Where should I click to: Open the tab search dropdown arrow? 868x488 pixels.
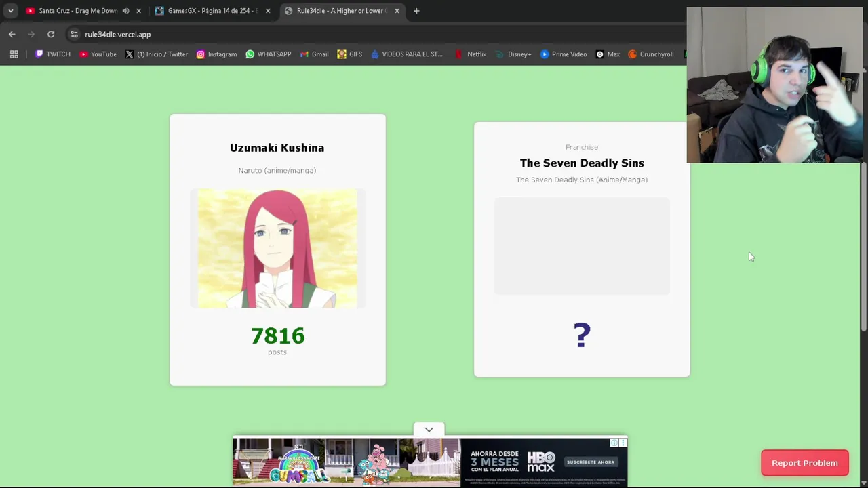(10, 11)
